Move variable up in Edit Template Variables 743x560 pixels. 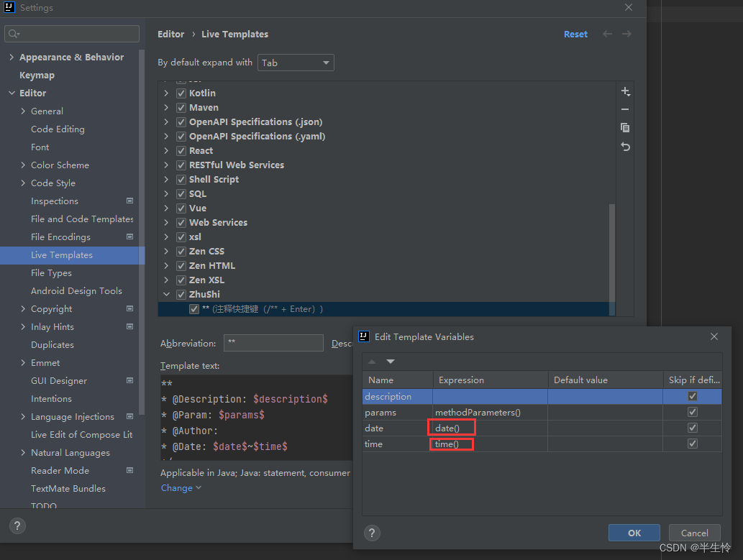point(372,362)
